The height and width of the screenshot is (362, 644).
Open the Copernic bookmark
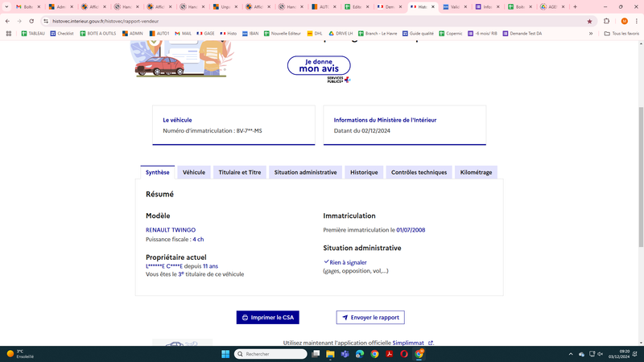[451, 34]
